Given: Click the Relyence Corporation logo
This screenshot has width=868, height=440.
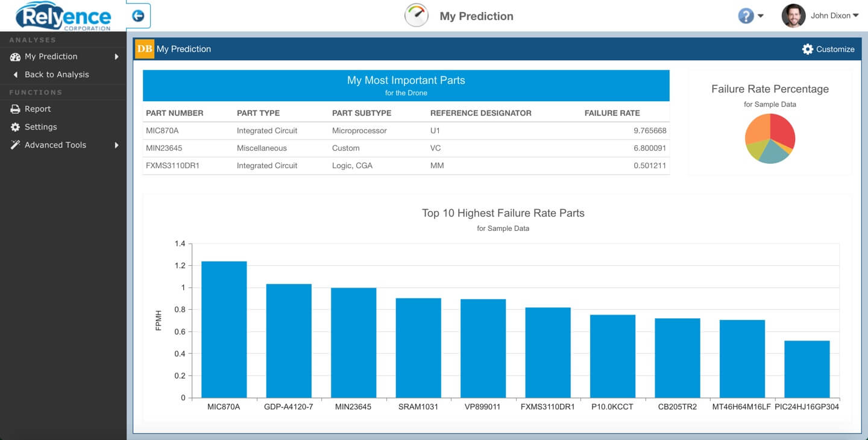Looking at the screenshot, I should click(x=63, y=16).
